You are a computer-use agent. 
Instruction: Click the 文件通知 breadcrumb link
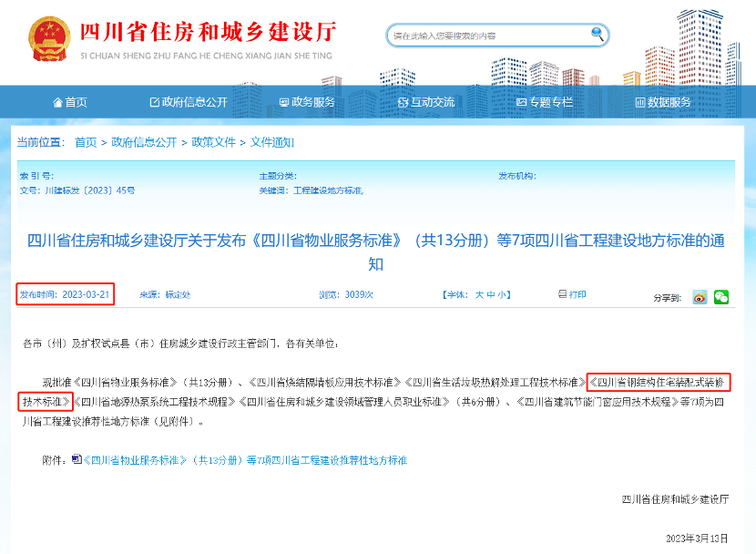(272, 142)
